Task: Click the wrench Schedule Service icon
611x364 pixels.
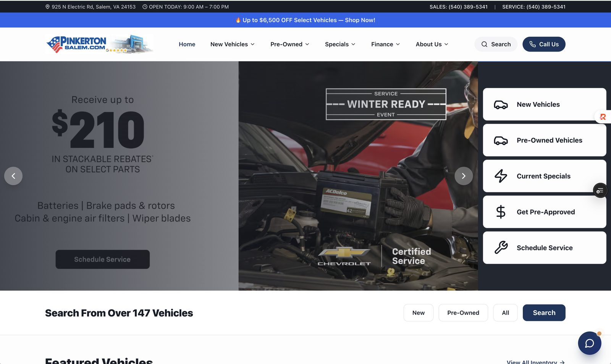Action: click(501, 248)
